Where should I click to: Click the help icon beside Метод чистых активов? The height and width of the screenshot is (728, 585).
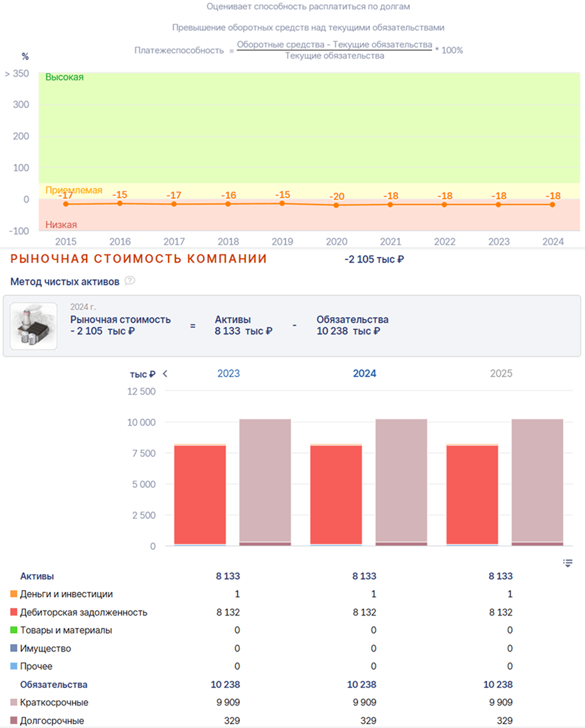tap(130, 281)
